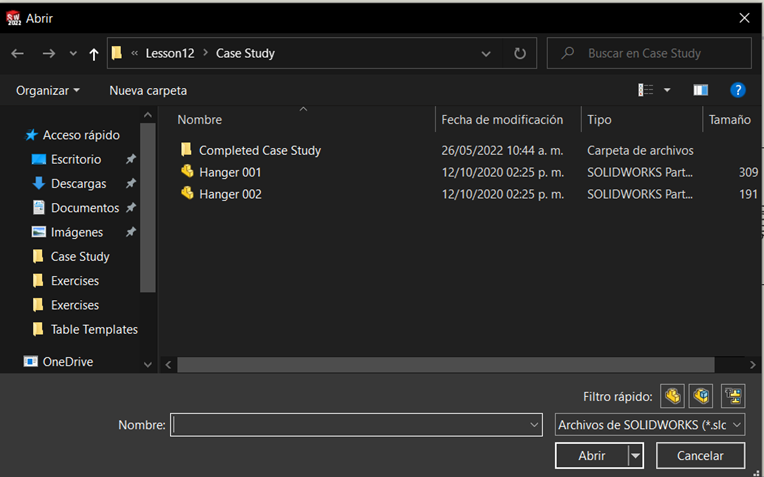Toggle the preview pane icon
This screenshot has width=764, height=477.
click(x=701, y=90)
